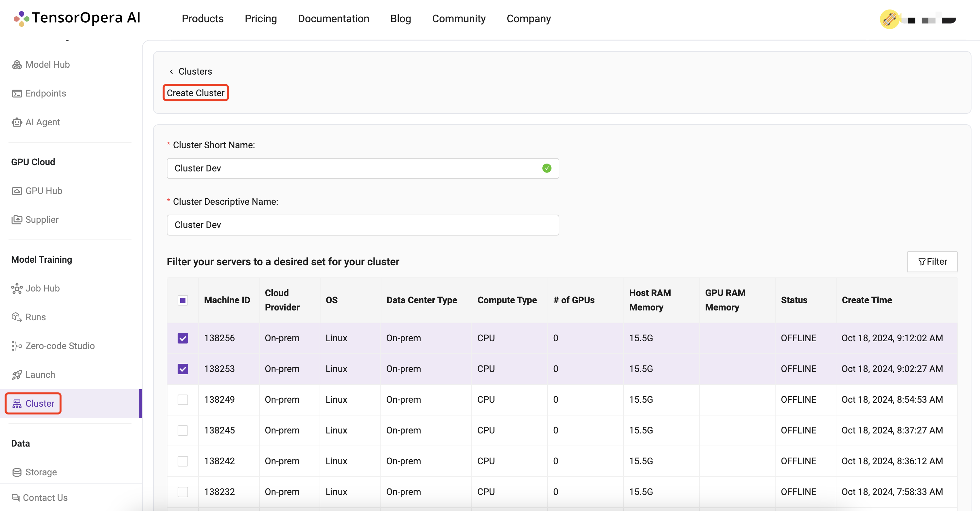Click the Create Cluster heading button
This screenshot has height=511, width=980.
pyautogui.click(x=196, y=93)
